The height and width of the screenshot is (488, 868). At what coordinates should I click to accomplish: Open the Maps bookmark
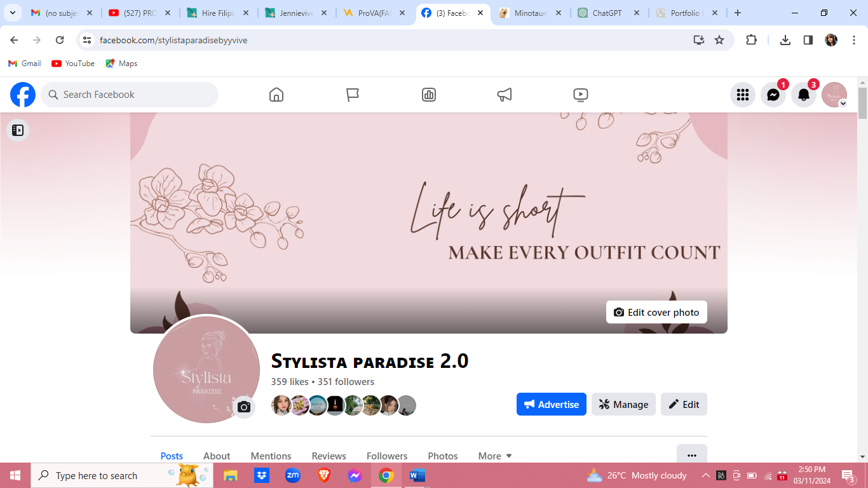pos(121,64)
